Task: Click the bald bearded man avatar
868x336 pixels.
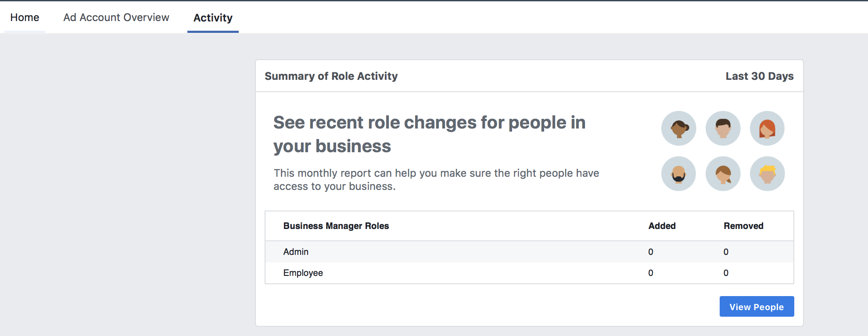Action: click(678, 174)
